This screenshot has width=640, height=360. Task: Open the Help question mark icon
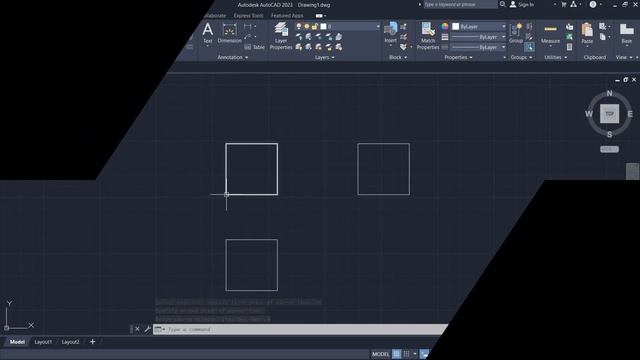(593, 4)
